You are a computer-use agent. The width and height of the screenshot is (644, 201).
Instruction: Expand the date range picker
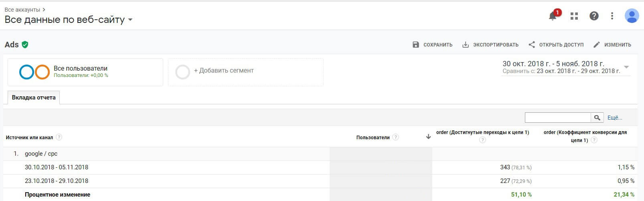coord(626,67)
